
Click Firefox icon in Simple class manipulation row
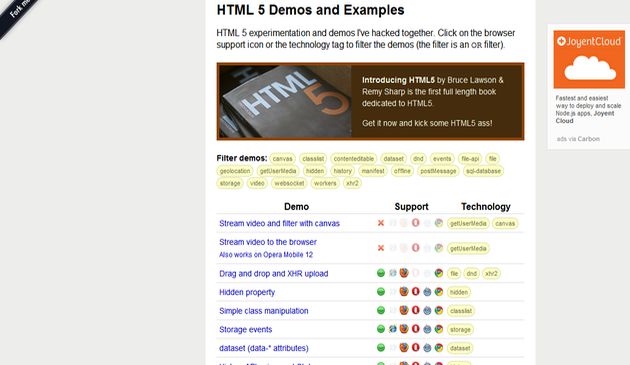click(x=404, y=310)
